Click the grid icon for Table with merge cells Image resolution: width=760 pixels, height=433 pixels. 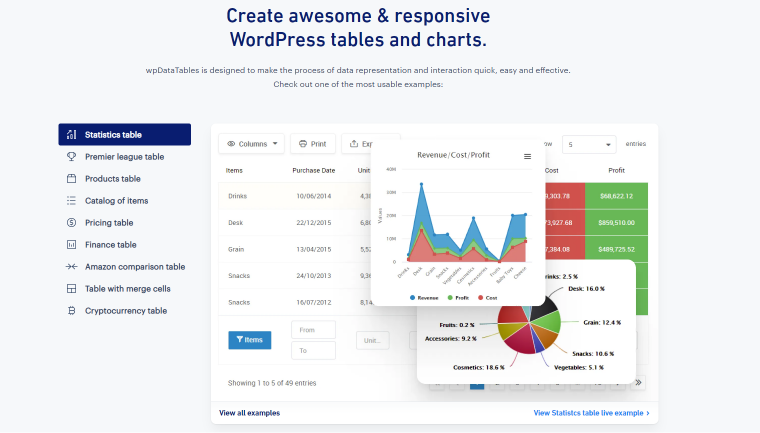point(71,289)
